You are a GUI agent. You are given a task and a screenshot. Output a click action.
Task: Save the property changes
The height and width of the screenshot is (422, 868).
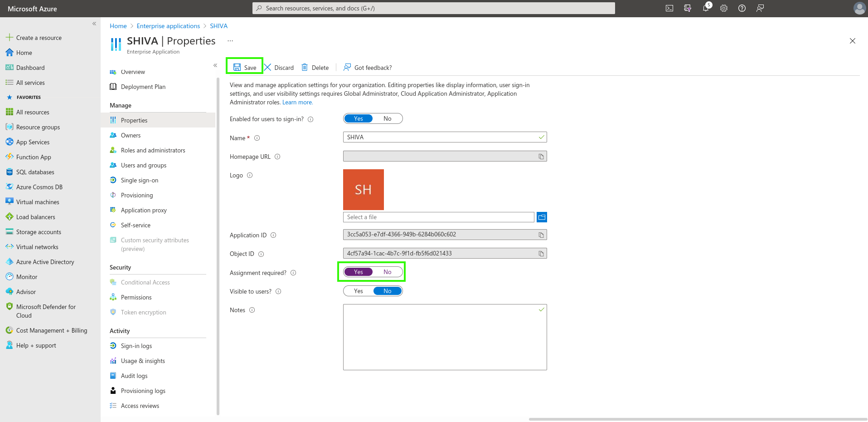pyautogui.click(x=245, y=68)
